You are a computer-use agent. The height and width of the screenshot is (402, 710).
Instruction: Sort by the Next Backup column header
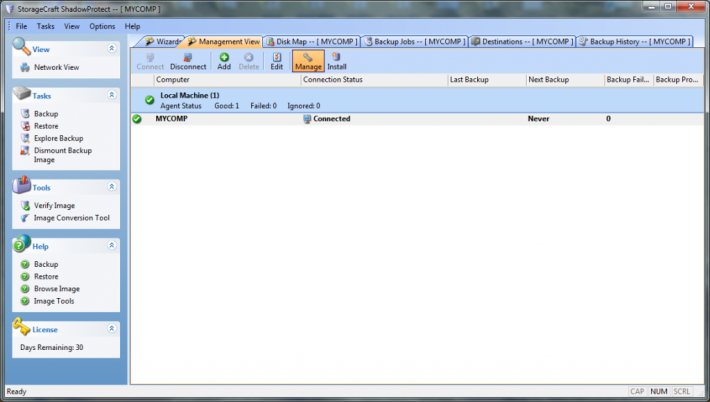[565, 80]
